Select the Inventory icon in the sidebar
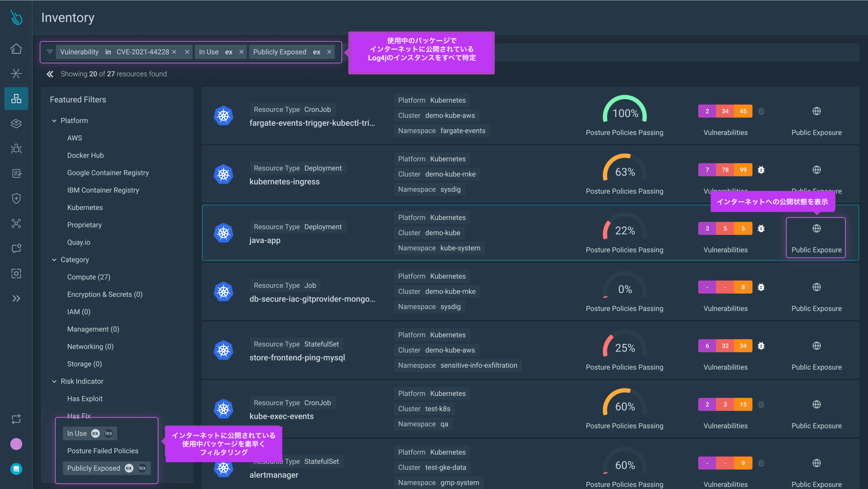Viewport: 868px width, 489px height. [16, 98]
